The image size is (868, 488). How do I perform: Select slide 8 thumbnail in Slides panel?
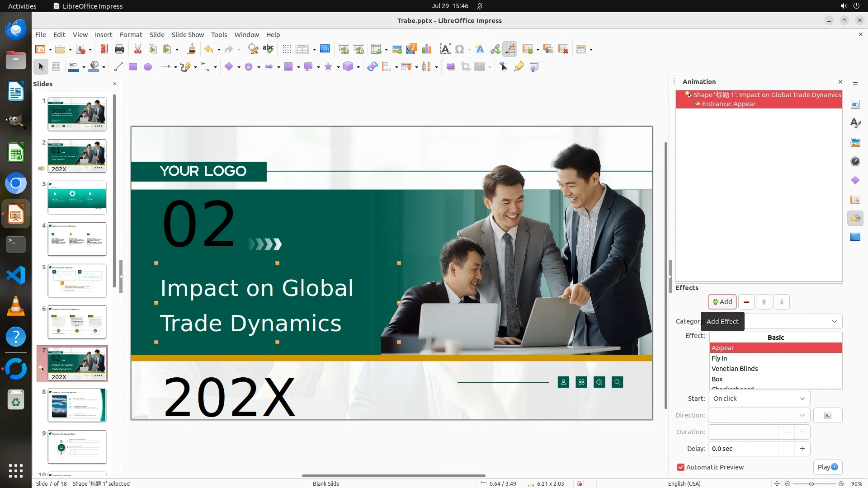coord(77,405)
